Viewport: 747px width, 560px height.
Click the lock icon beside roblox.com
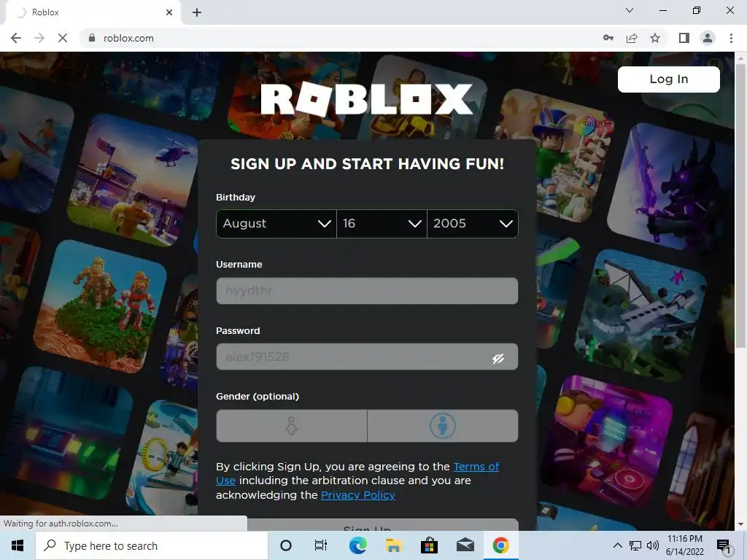91,38
